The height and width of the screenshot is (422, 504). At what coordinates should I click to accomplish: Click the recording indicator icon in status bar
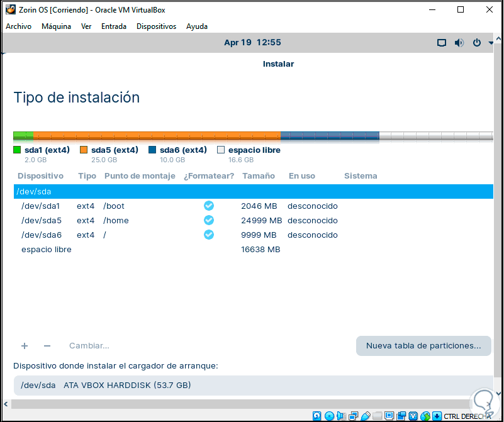(401, 416)
